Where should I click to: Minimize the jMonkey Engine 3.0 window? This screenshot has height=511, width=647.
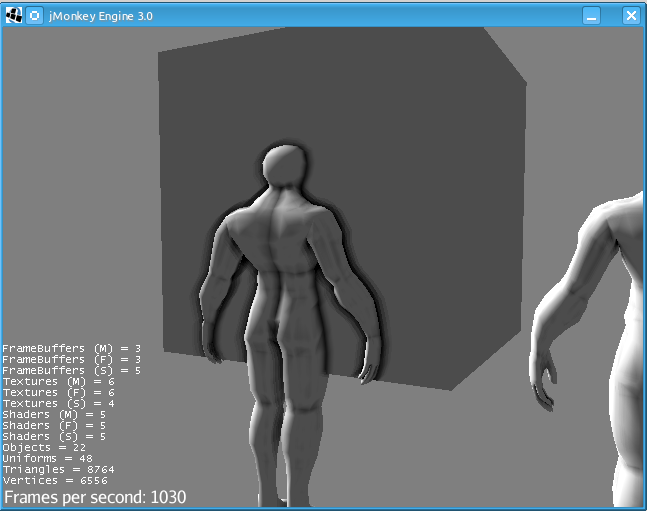[591, 16]
